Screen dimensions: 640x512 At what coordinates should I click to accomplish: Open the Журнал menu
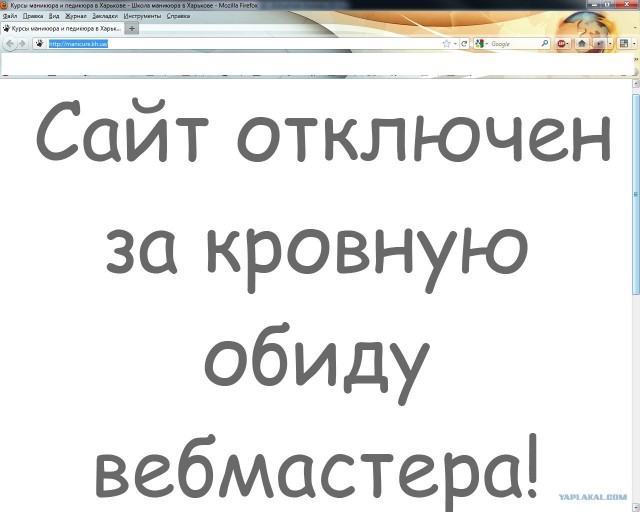coord(76,16)
